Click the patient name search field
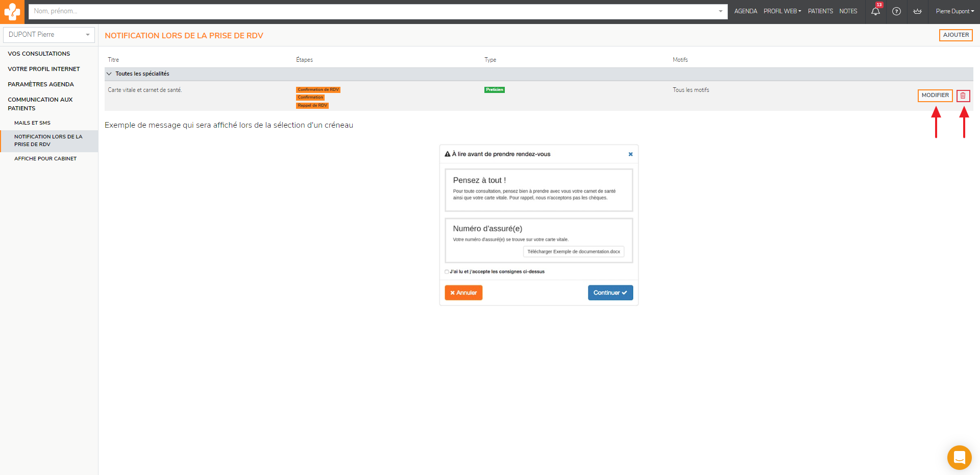This screenshot has width=980, height=475. (x=373, y=11)
